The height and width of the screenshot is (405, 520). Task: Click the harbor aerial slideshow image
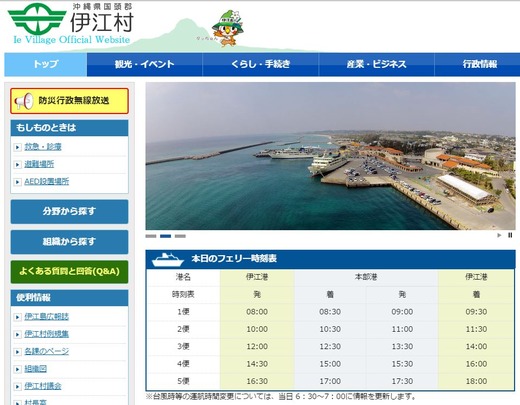330,156
